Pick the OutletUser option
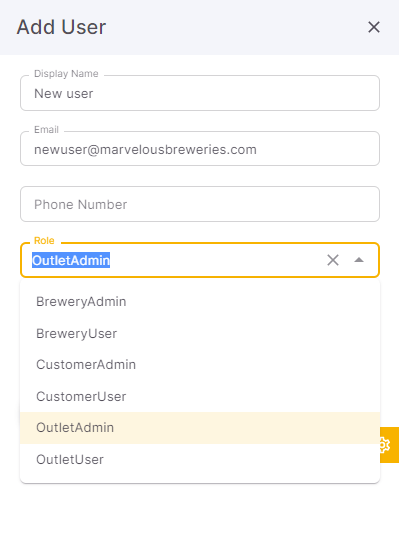The height and width of the screenshot is (534, 399). (x=200, y=459)
